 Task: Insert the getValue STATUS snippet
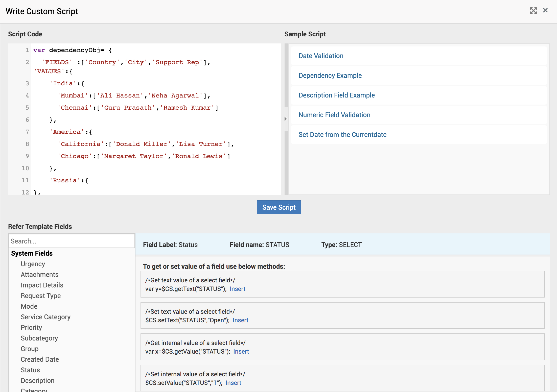click(241, 352)
